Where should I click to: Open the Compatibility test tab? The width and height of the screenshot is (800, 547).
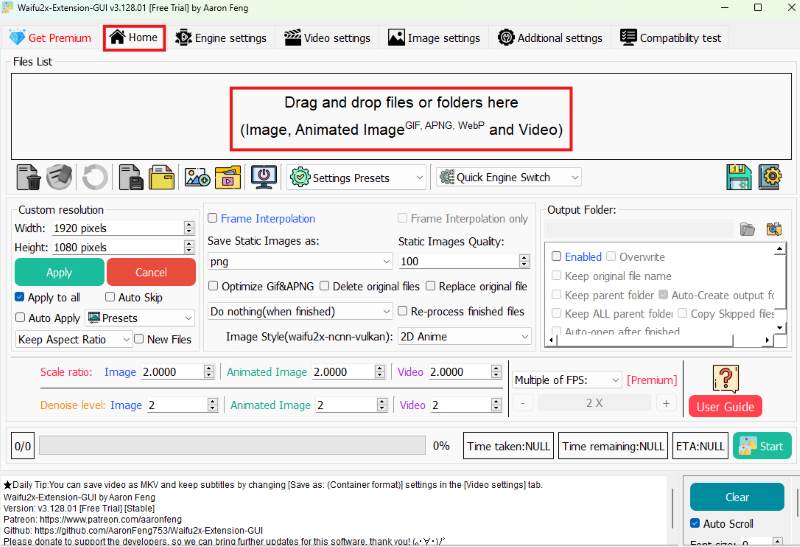(x=671, y=38)
